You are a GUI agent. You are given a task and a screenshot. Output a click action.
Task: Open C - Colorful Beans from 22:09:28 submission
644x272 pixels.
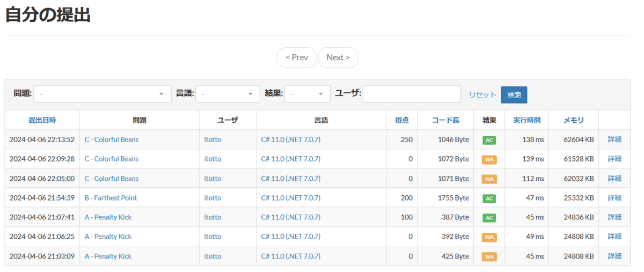(112, 159)
